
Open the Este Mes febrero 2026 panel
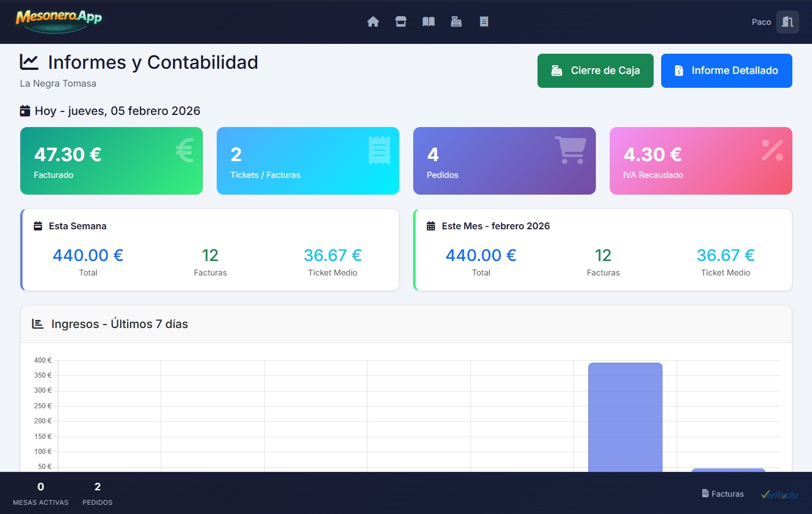pos(603,249)
